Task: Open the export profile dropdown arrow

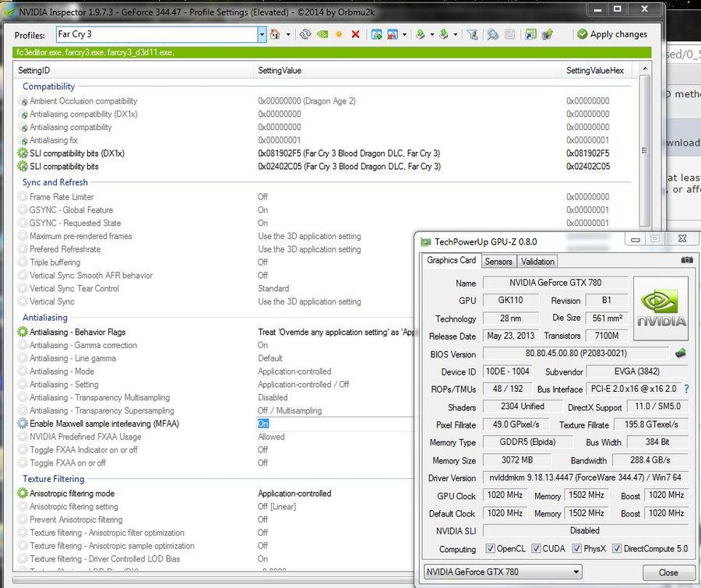Action: (432, 34)
